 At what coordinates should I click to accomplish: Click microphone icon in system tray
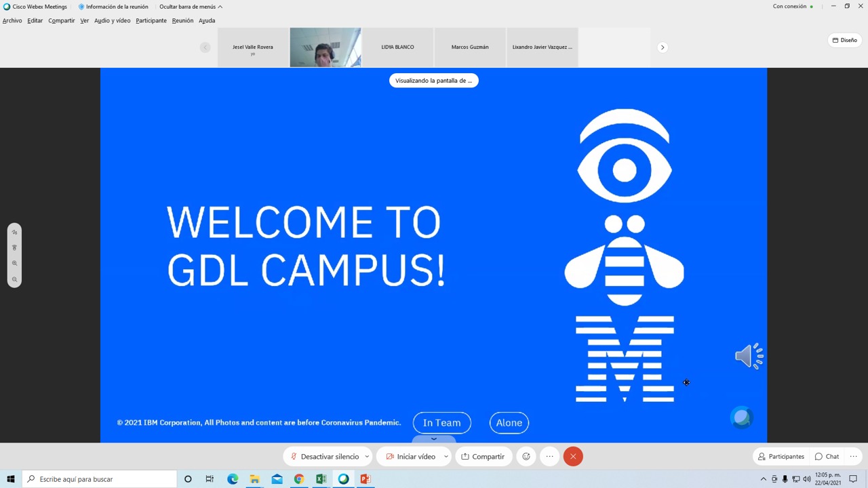[785, 479]
